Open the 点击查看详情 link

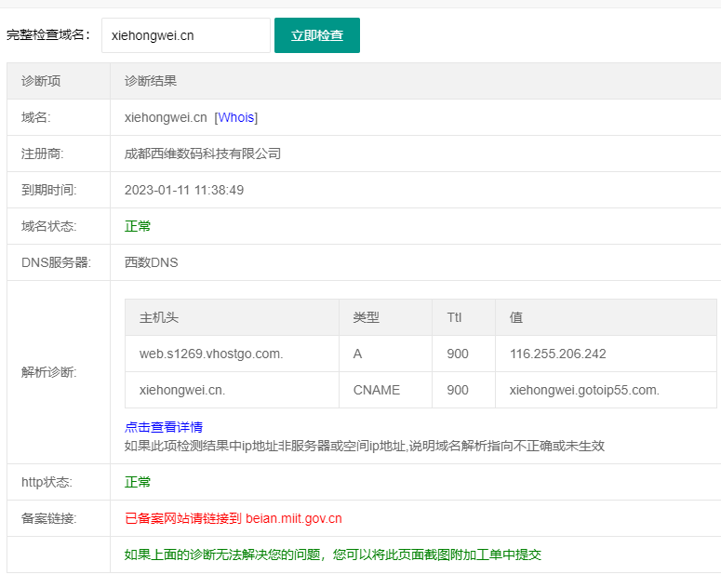click(x=164, y=427)
